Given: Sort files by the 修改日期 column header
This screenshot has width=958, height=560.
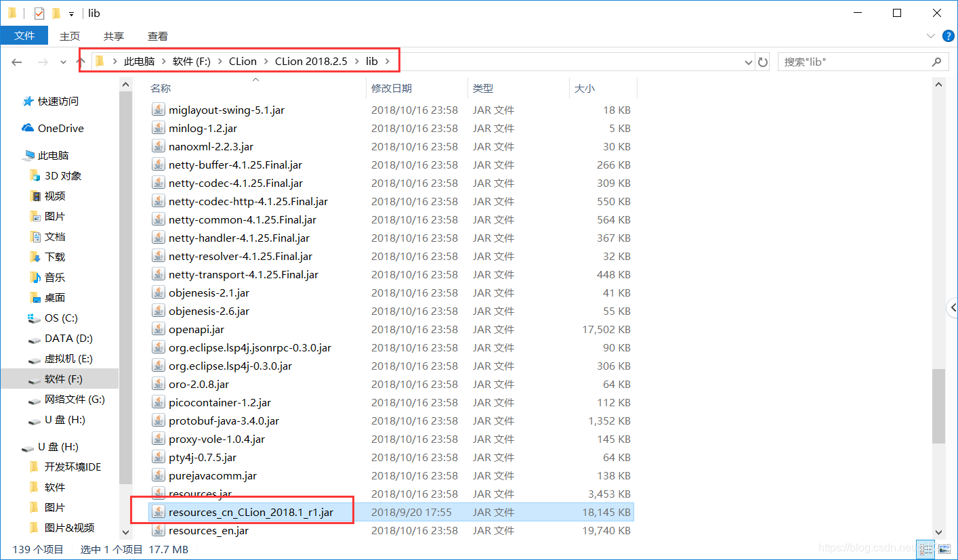Looking at the screenshot, I should coord(392,88).
